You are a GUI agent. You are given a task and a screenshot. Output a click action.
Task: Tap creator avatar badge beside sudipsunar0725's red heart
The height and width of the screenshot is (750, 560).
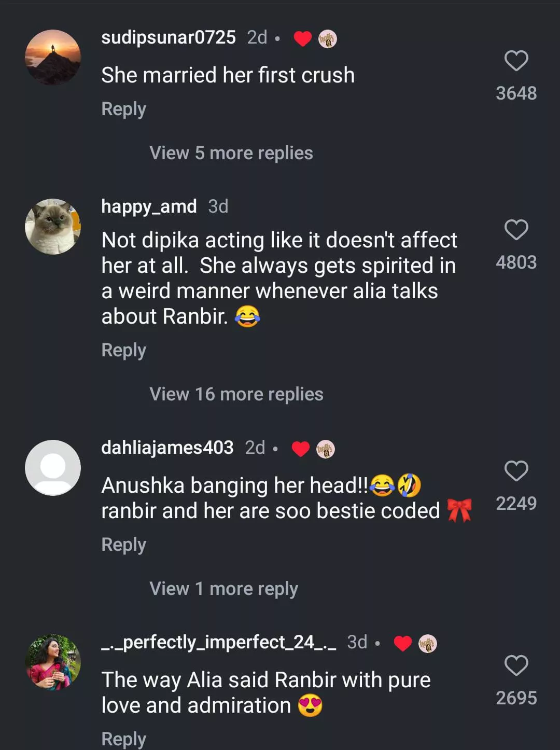[327, 39]
